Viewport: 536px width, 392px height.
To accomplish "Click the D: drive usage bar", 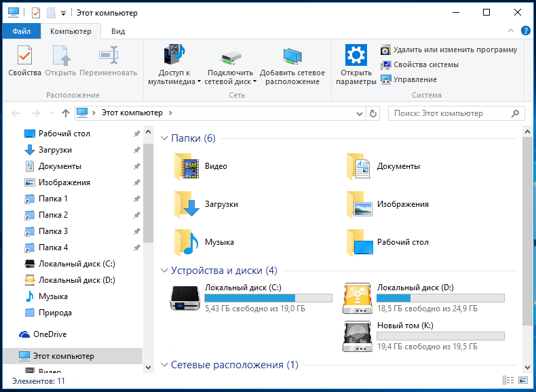I will click(x=440, y=298).
